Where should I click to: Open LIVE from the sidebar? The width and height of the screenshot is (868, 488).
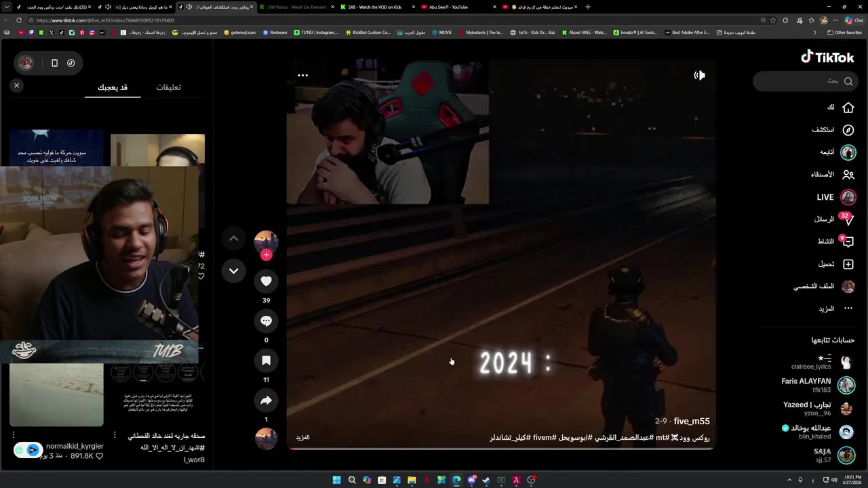(835, 197)
